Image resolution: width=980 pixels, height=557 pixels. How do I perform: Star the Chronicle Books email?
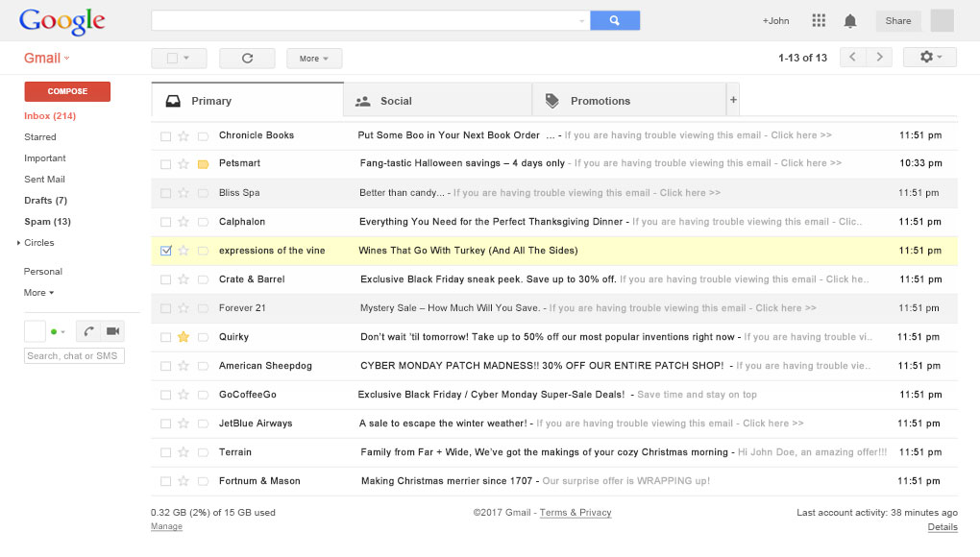[184, 136]
